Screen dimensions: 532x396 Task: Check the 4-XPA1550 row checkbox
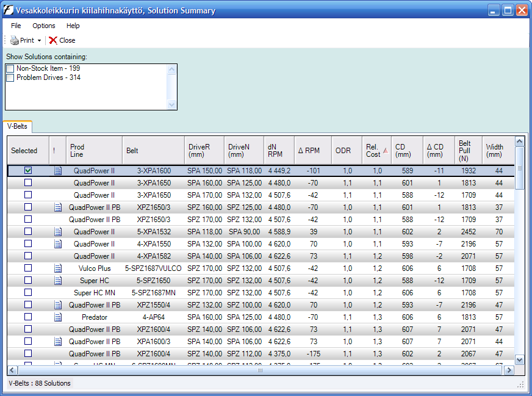click(28, 243)
